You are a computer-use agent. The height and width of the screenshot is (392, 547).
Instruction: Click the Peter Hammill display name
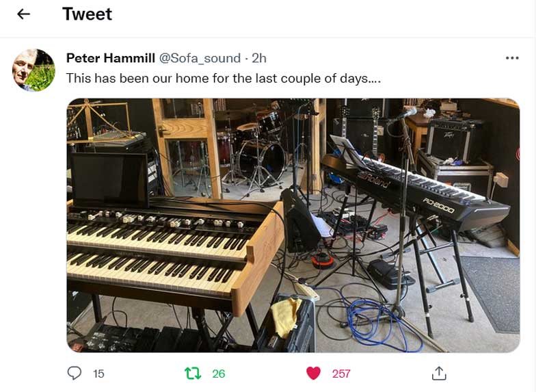110,58
